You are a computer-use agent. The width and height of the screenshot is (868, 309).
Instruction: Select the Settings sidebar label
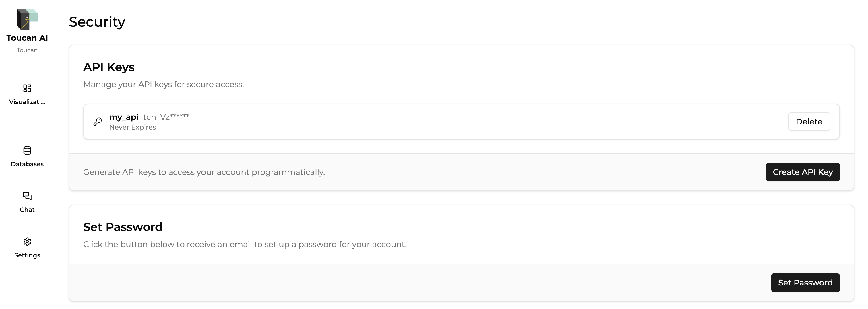click(27, 255)
